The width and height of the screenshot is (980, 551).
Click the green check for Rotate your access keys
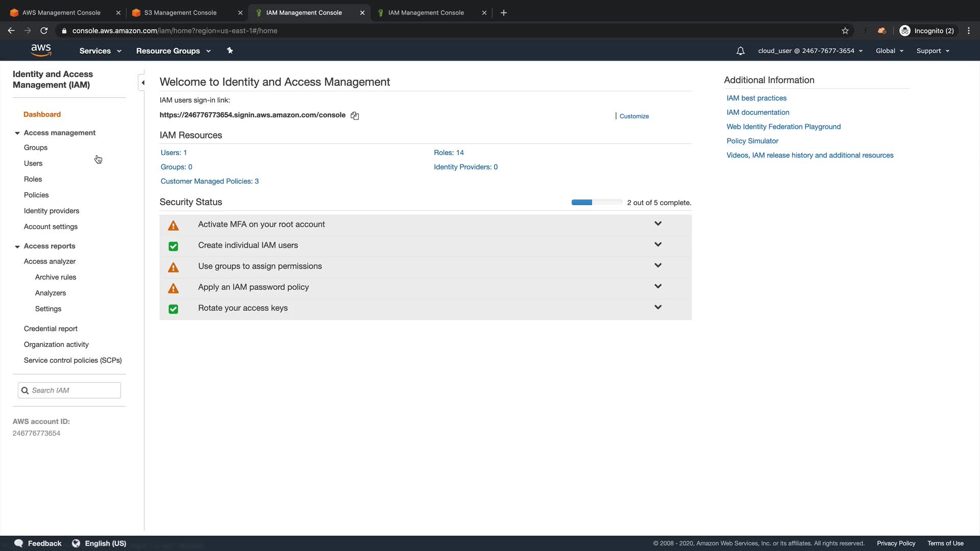(x=174, y=309)
